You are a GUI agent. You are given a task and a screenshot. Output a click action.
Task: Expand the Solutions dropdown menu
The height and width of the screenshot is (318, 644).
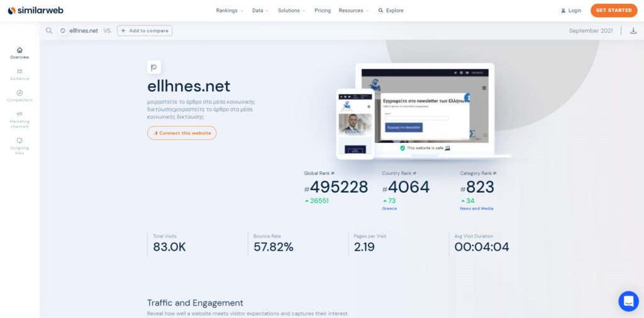292,11
